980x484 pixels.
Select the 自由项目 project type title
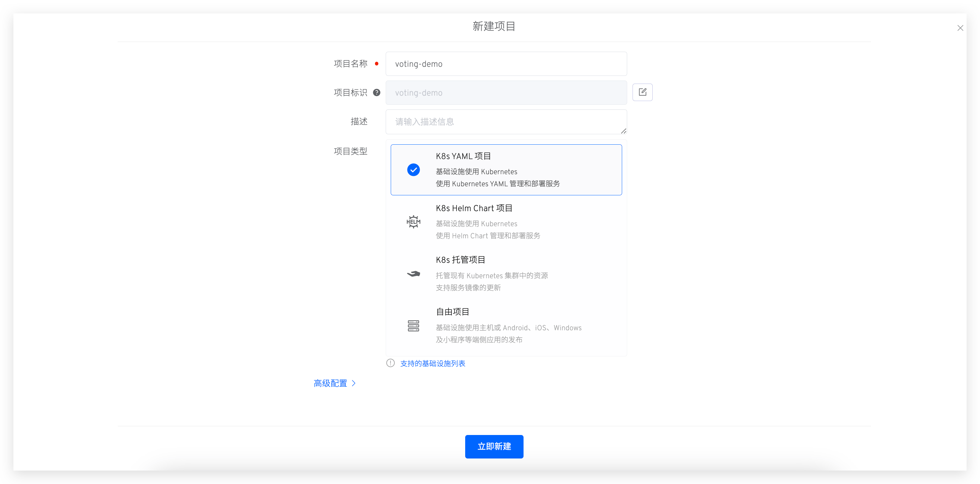452,312
